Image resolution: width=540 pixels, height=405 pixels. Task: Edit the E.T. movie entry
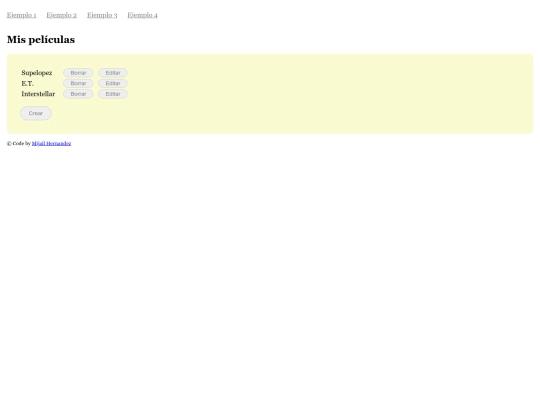(x=113, y=83)
